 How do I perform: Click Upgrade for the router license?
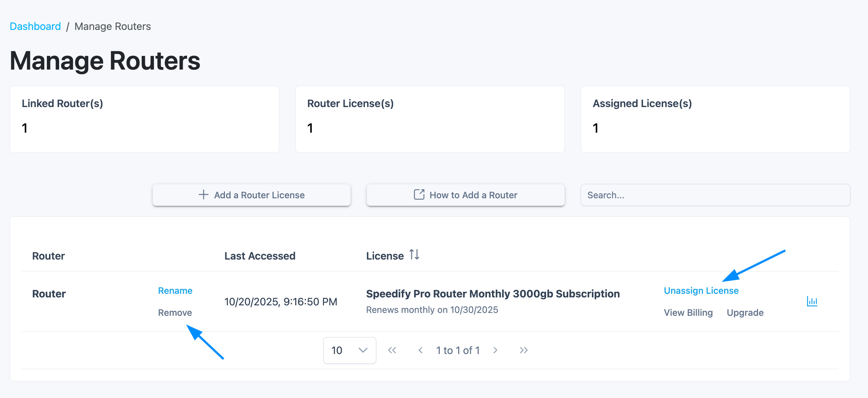(x=745, y=313)
